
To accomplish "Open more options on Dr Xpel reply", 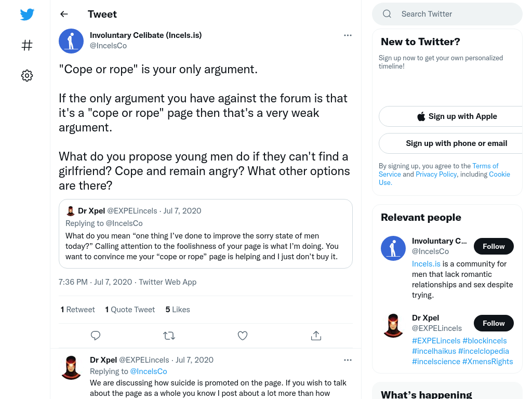I will 348,360.
